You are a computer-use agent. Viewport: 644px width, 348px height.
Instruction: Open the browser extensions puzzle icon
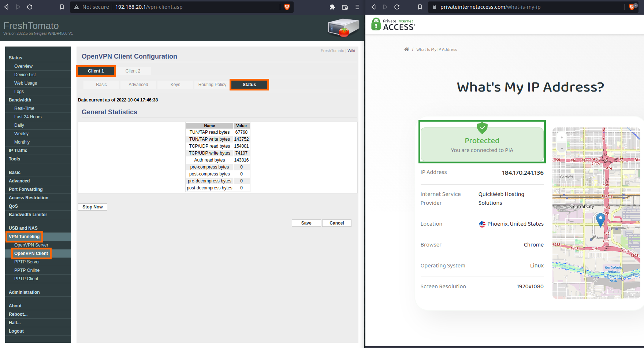tap(332, 7)
